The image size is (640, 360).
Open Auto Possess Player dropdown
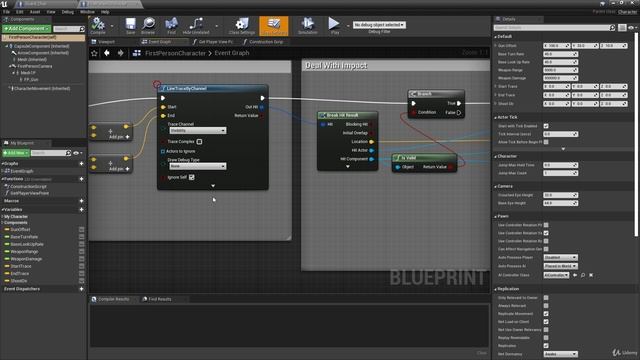point(560,258)
